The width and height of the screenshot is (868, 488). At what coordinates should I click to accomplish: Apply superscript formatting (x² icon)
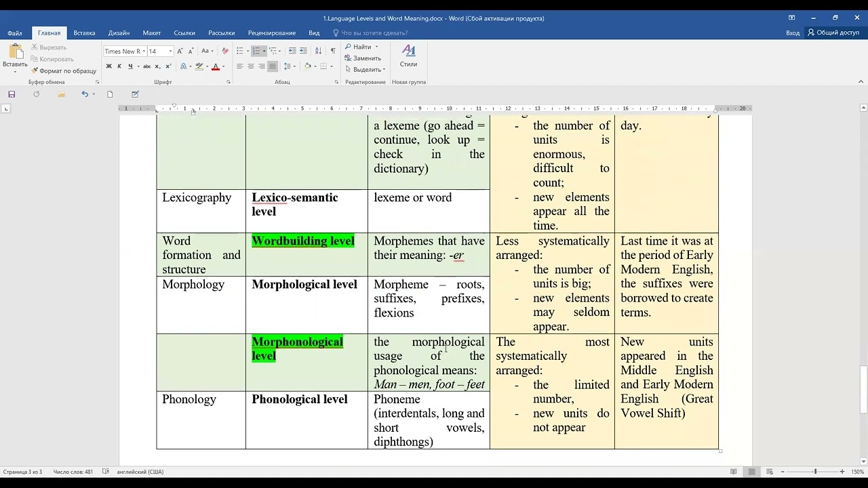(x=168, y=66)
